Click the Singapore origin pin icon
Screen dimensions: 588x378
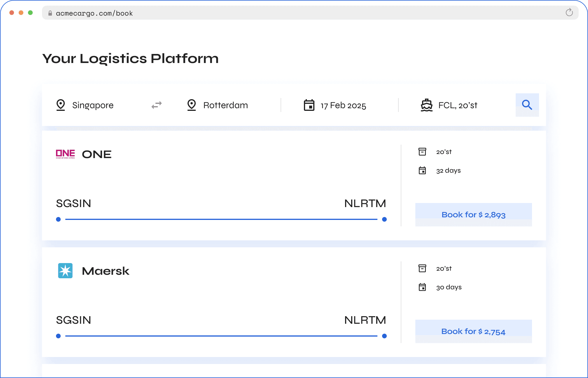tap(61, 105)
